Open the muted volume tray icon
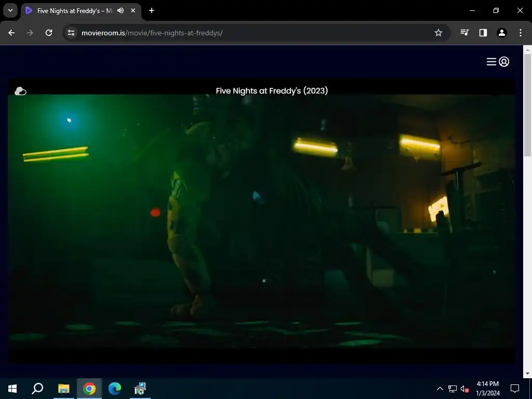The width and height of the screenshot is (532, 399). (465, 389)
